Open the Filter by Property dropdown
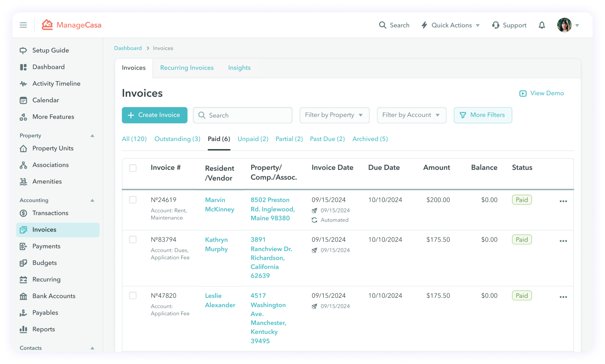The image size is (605, 364). point(334,115)
